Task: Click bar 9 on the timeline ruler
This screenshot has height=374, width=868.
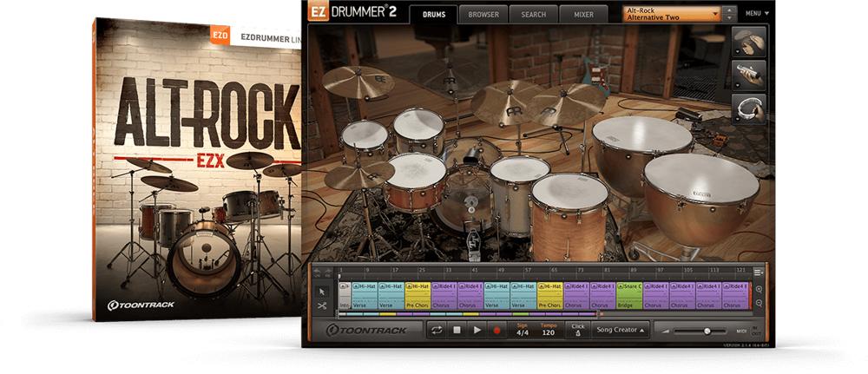Action: pos(367,270)
